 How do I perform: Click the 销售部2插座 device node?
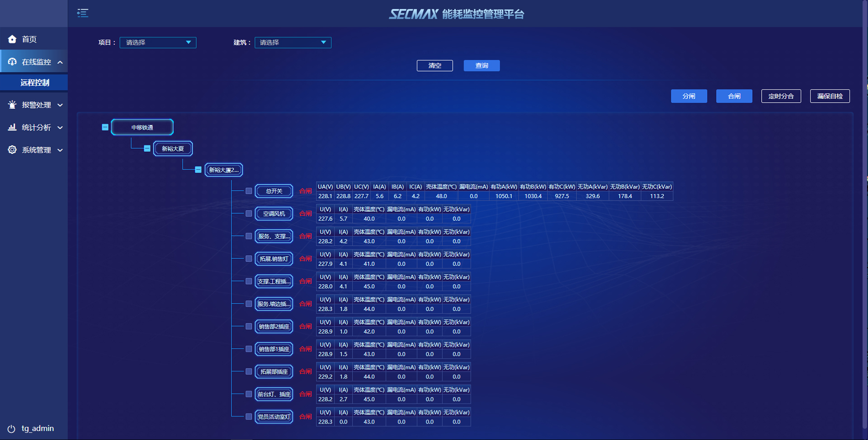tap(274, 327)
